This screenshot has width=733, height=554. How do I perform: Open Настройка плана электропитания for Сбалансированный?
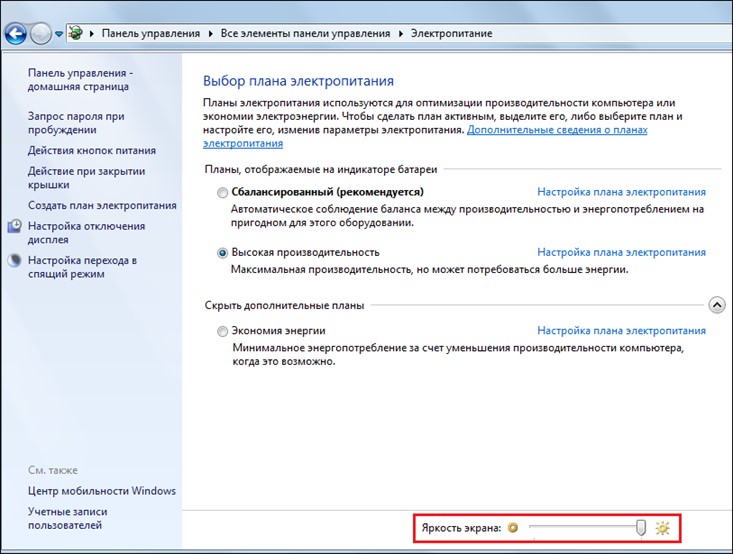tap(621, 192)
